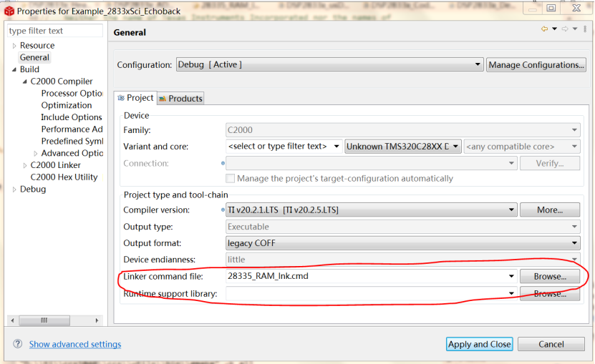Image resolution: width=595 pixels, height=364 pixels.
Task: Open the Linker command file dropdown
Action: click(511, 276)
